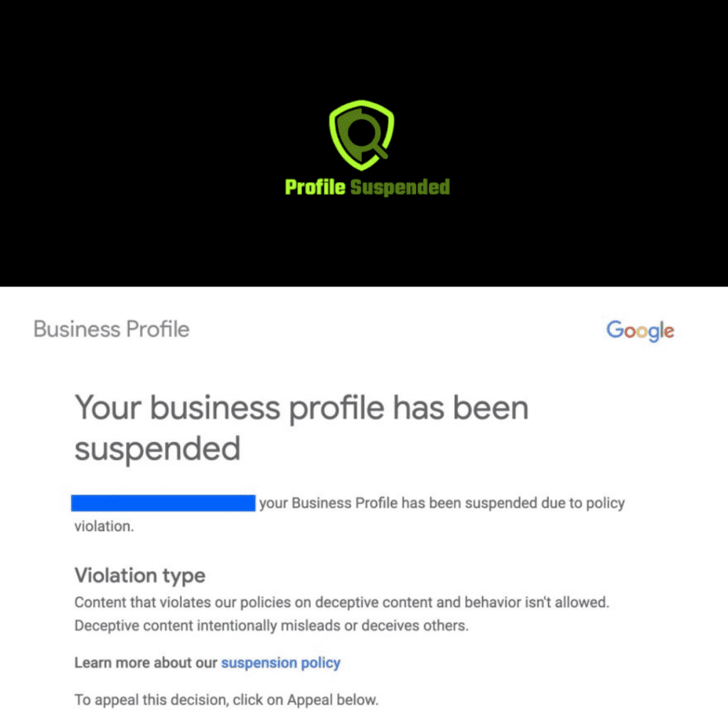
Task: Click the multicolored 'G' of the Google logo
Action: pos(614,331)
